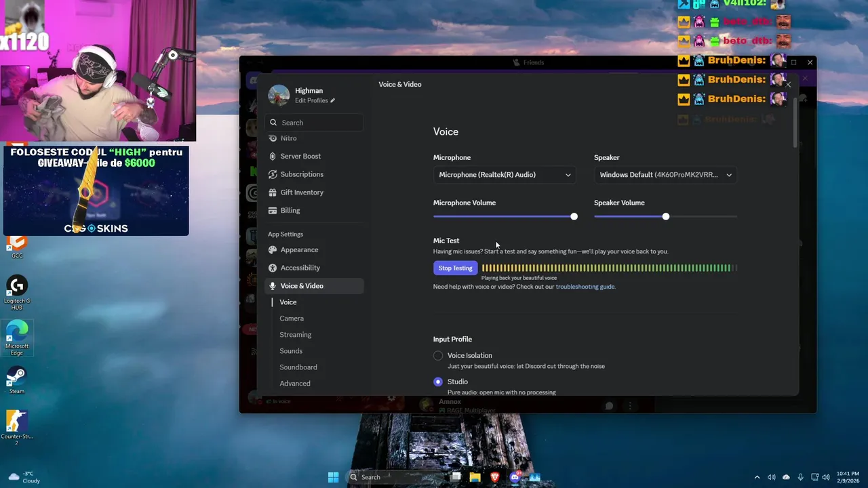This screenshot has height=488, width=868.
Task: Open the Speaker device dropdown
Action: pyautogui.click(x=665, y=175)
